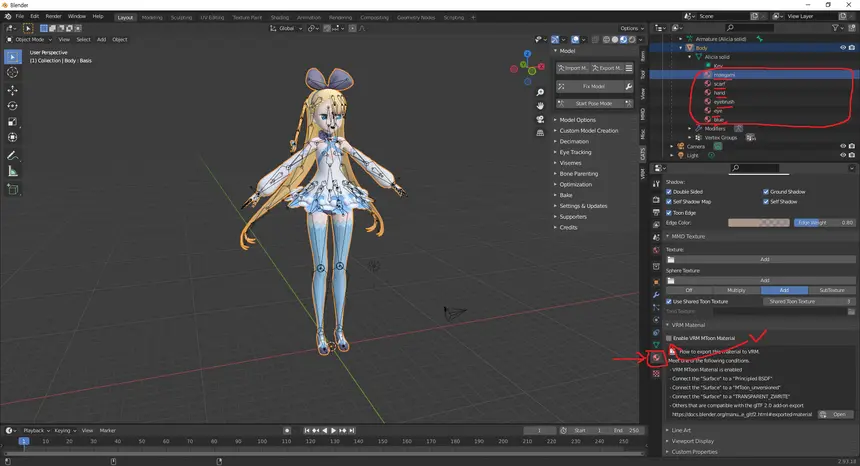Click the Shared Toon Texture number field

tap(809, 302)
